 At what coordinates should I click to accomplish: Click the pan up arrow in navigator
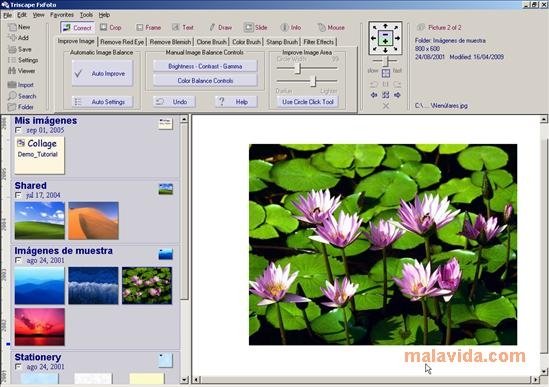click(x=385, y=26)
